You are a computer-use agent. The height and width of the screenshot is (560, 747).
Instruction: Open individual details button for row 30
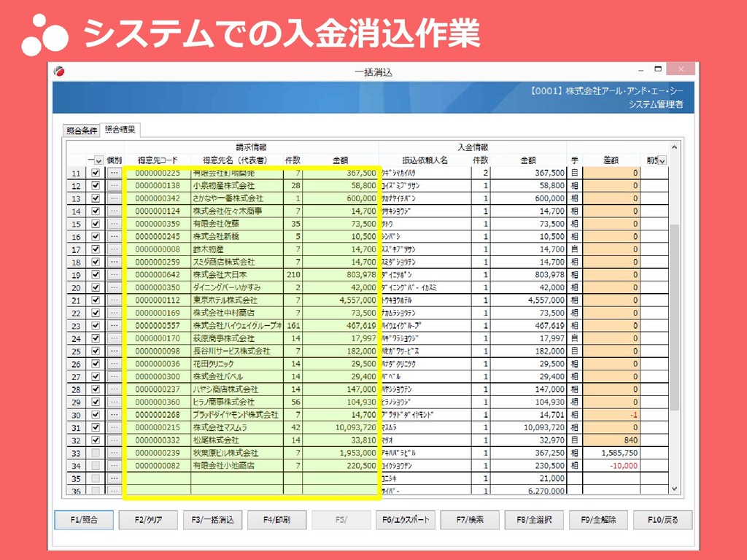114,415
